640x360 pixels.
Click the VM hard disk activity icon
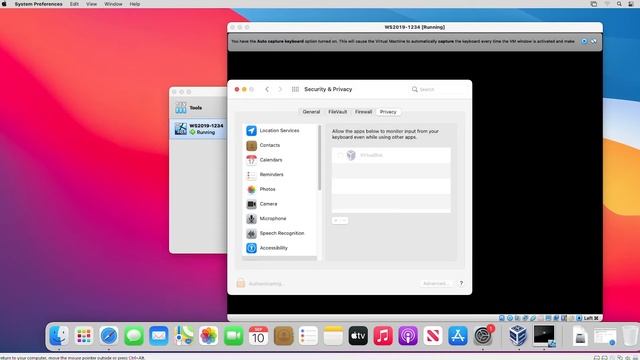coord(502,318)
